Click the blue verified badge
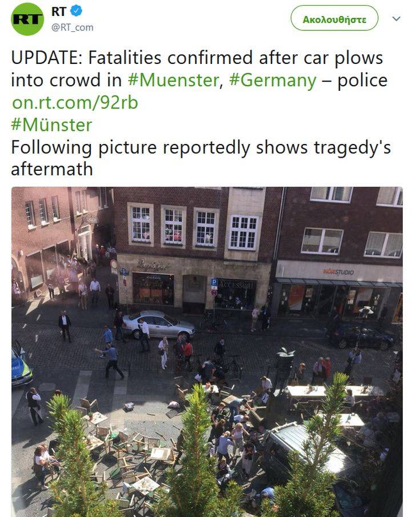420x517 pixels. (77, 11)
